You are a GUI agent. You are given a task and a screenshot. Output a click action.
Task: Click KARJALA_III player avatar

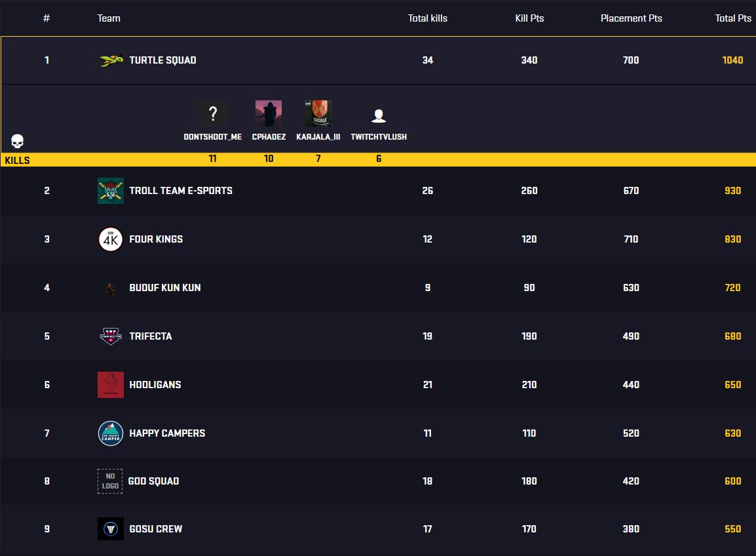click(318, 113)
